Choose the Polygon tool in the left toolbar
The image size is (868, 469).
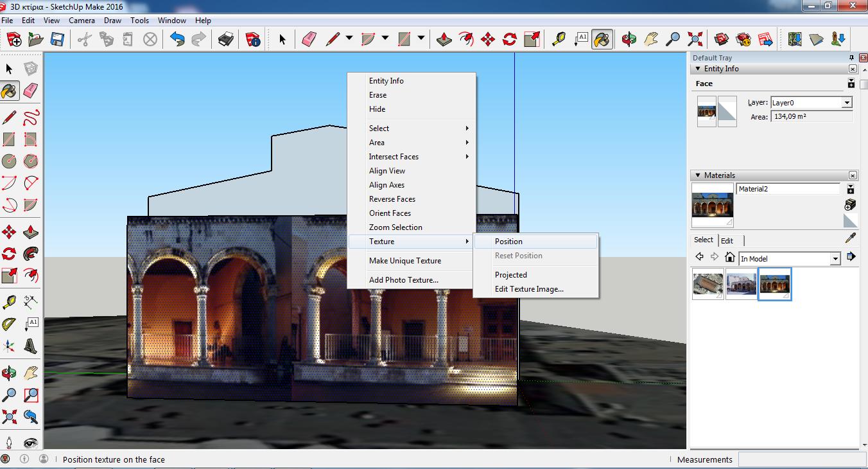click(31, 161)
